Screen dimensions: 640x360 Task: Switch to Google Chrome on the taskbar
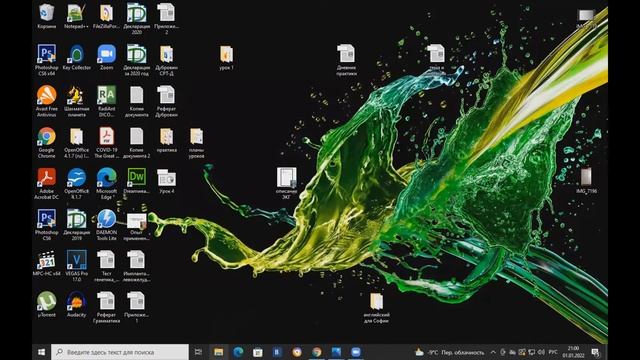317,352
